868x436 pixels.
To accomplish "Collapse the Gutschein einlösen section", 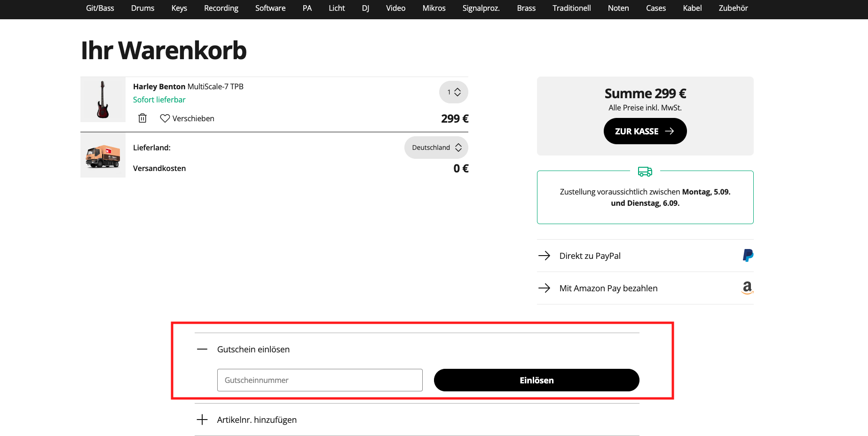I will click(x=417, y=349).
